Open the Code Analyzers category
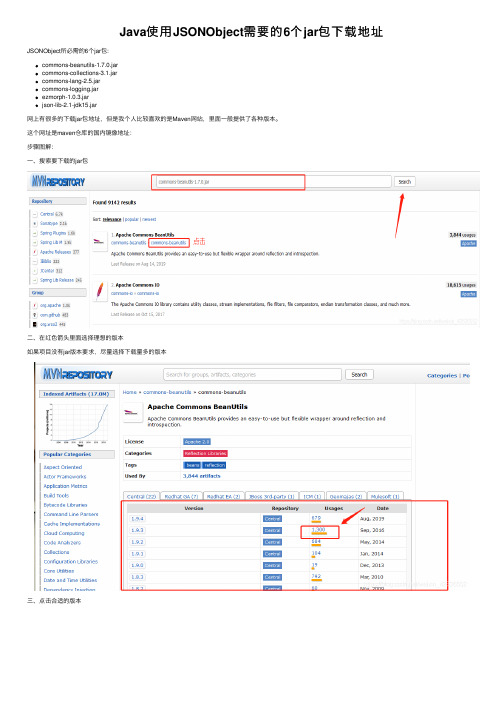This screenshot has height=713, width=504. [62, 543]
